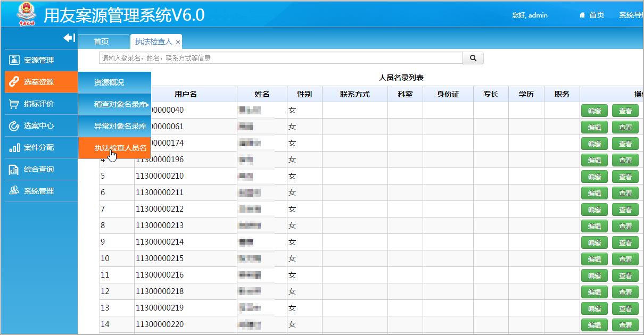644x335 pixels.
Task: Click the 您好, admin greeting
Action: [x=530, y=15]
